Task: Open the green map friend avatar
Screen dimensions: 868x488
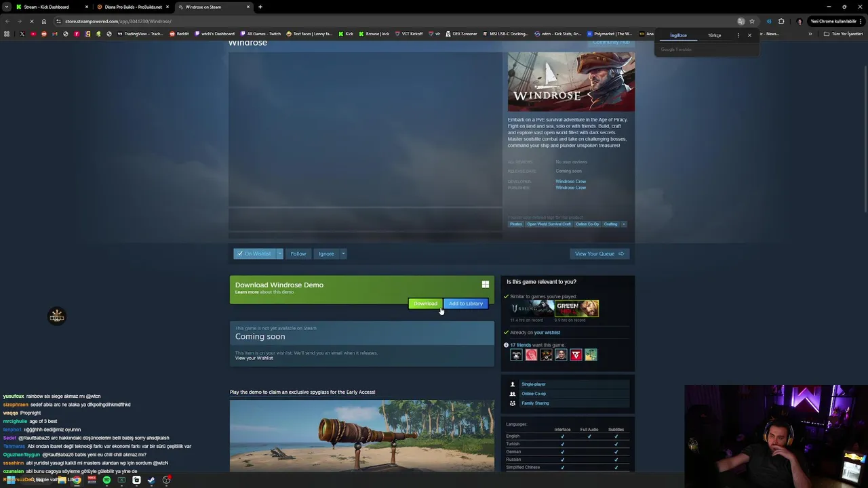Action: tap(591, 354)
